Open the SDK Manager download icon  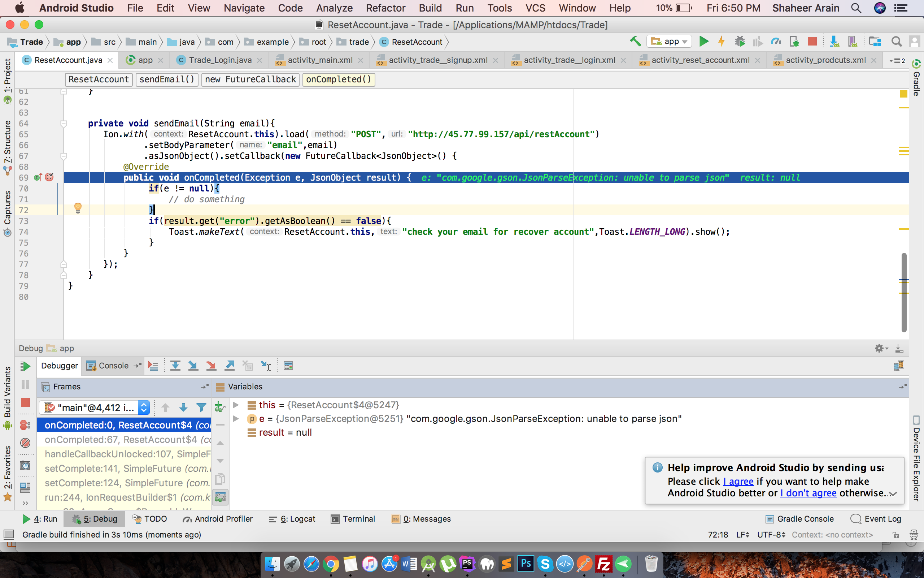point(834,41)
